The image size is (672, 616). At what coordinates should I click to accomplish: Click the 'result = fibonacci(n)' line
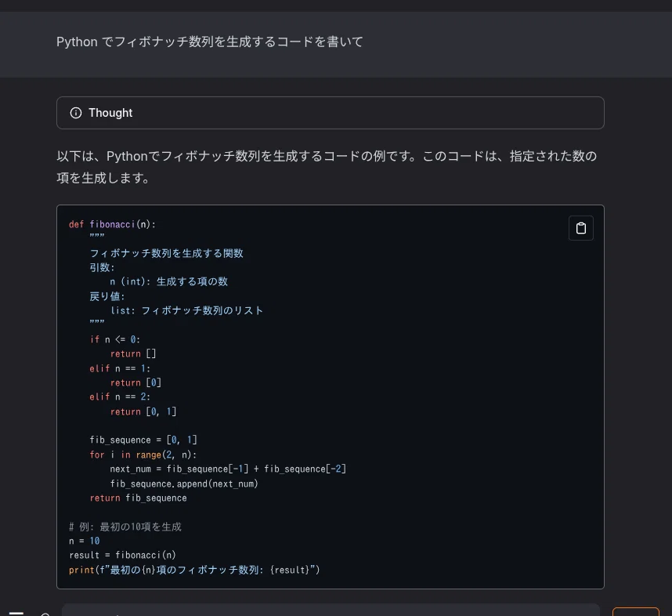click(122, 555)
